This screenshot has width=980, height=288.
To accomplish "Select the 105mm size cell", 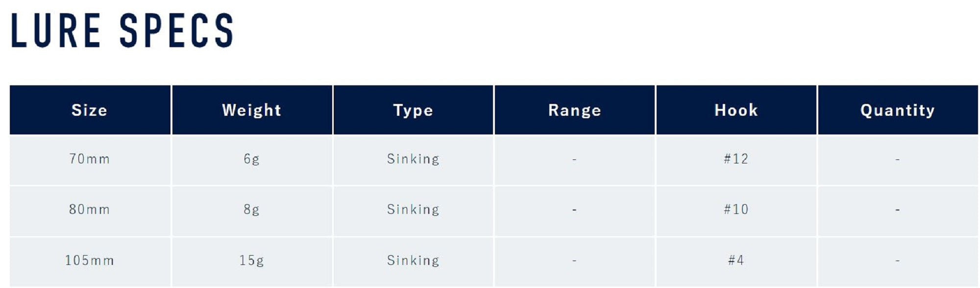I will point(89,260).
